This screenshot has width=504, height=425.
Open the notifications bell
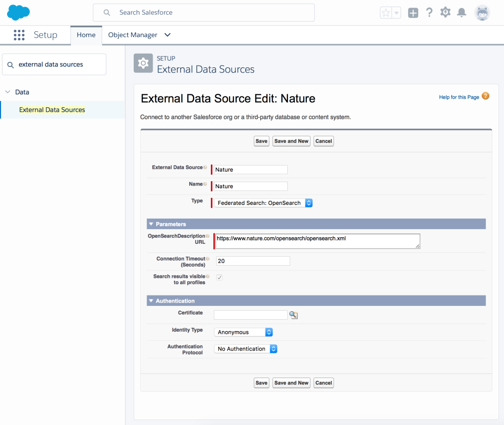(462, 12)
